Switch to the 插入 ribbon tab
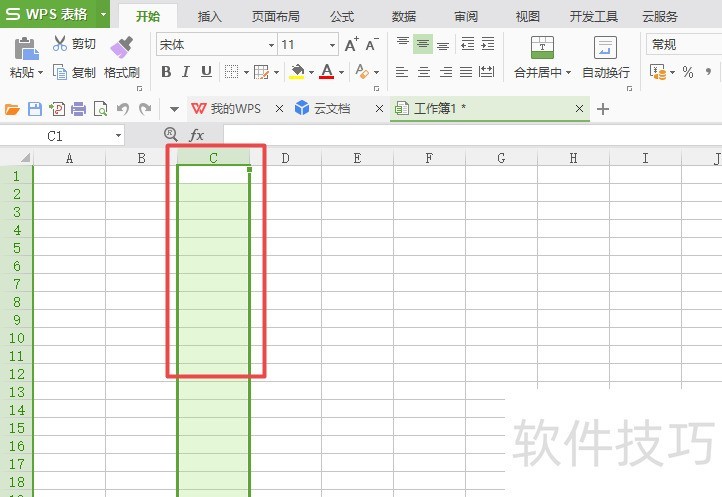 click(x=210, y=17)
